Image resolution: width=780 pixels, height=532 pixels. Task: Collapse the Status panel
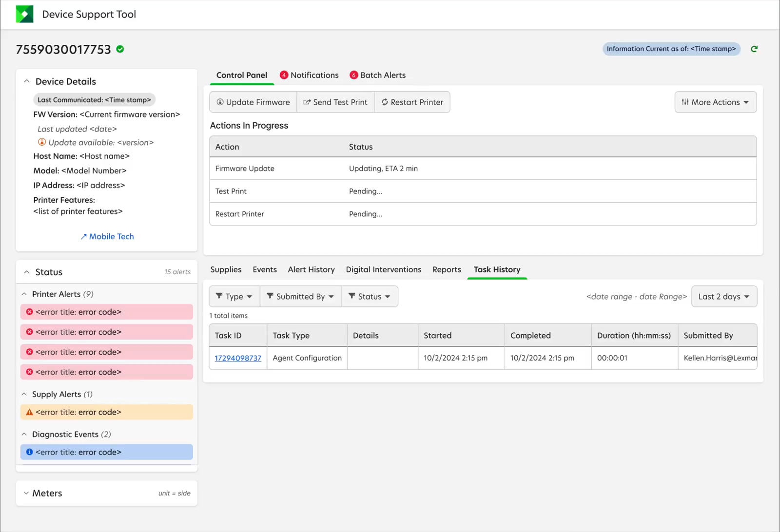[27, 272]
